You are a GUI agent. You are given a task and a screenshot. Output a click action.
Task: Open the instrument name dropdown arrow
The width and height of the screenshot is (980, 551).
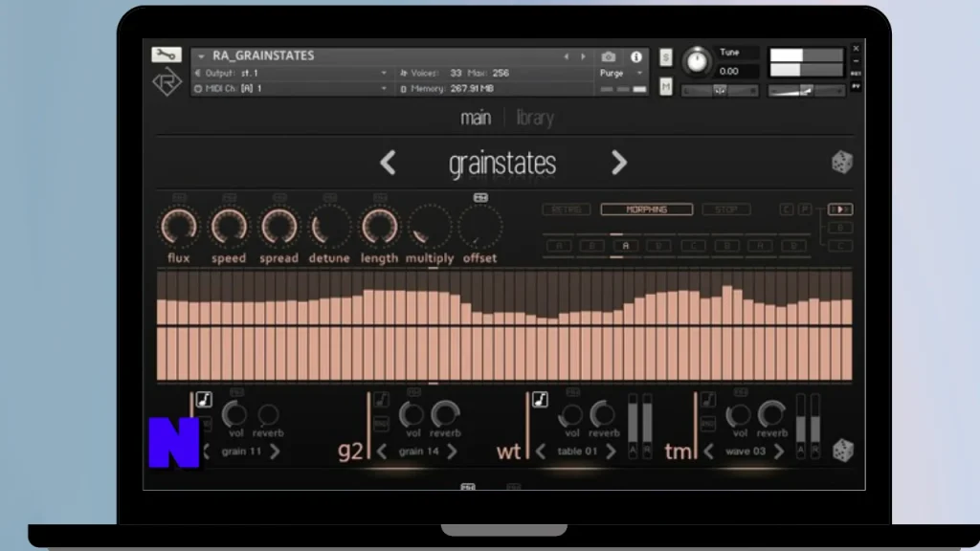coord(201,56)
